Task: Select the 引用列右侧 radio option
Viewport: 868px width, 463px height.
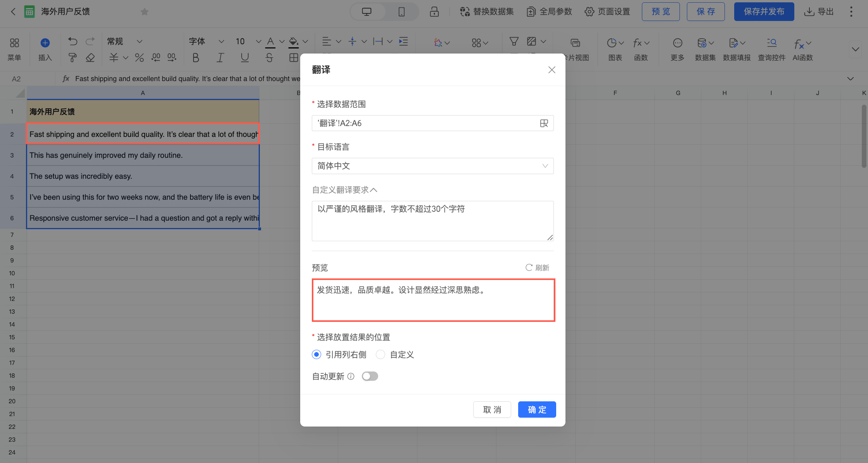Action: coord(316,354)
